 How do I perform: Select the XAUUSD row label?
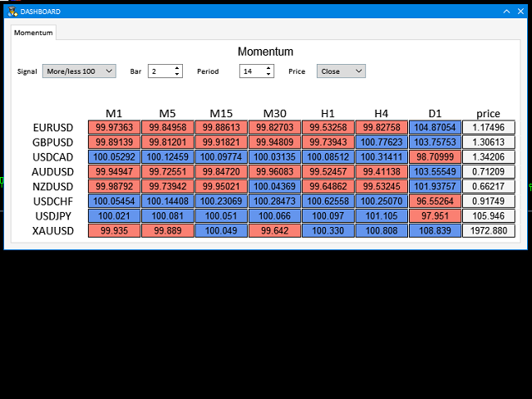click(x=53, y=231)
